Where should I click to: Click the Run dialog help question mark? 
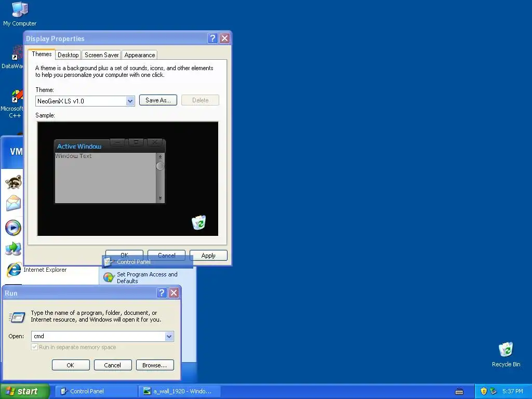coord(162,293)
